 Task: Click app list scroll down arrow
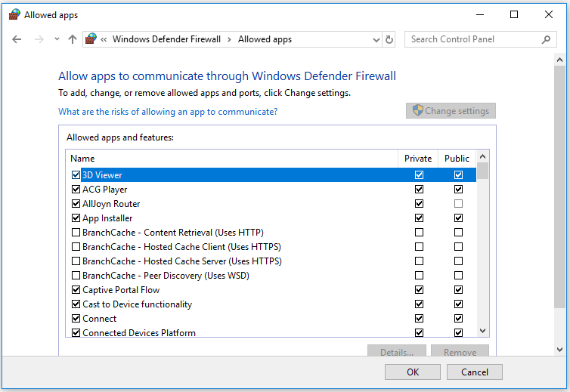pos(483,331)
